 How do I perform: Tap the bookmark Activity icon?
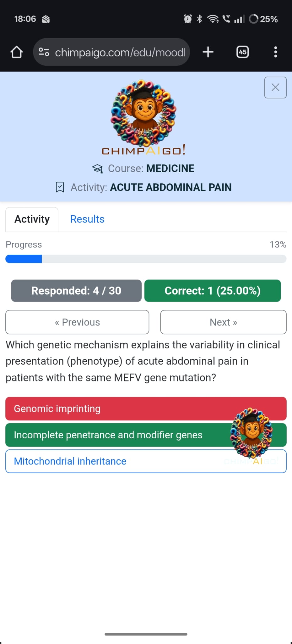click(60, 187)
